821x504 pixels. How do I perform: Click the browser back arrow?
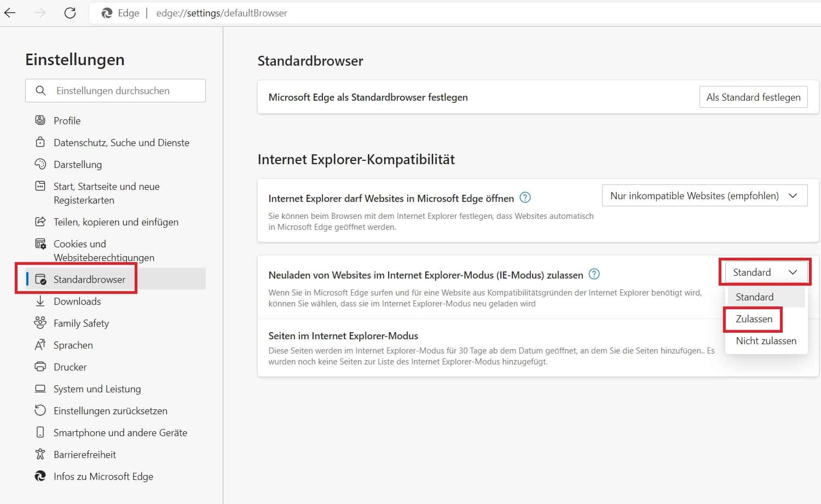coord(10,13)
